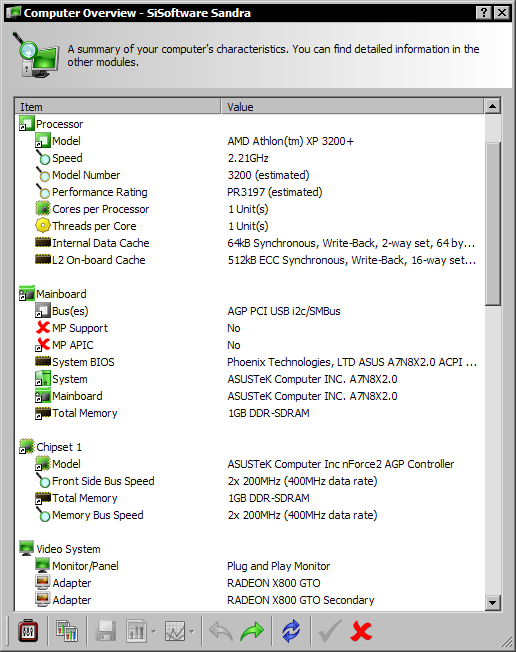The image size is (516, 652).
Task: Open dropdown arrow beside bar chart icon
Action: 154,632
